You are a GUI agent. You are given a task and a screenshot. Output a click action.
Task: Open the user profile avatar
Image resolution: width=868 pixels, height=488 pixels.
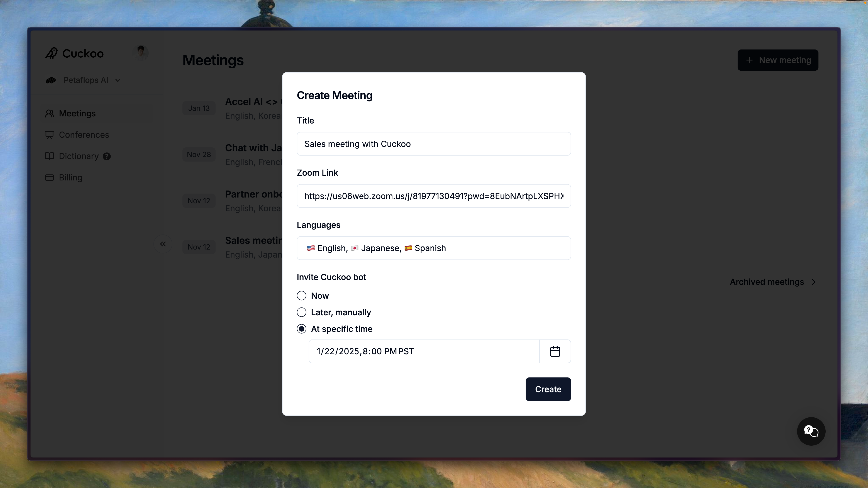[x=141, y=53]
